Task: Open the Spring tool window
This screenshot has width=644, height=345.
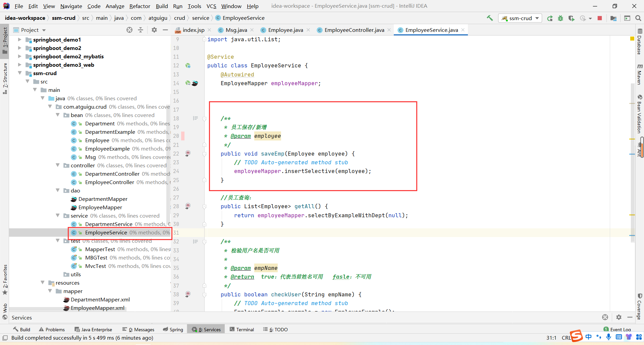Action: 173,329
